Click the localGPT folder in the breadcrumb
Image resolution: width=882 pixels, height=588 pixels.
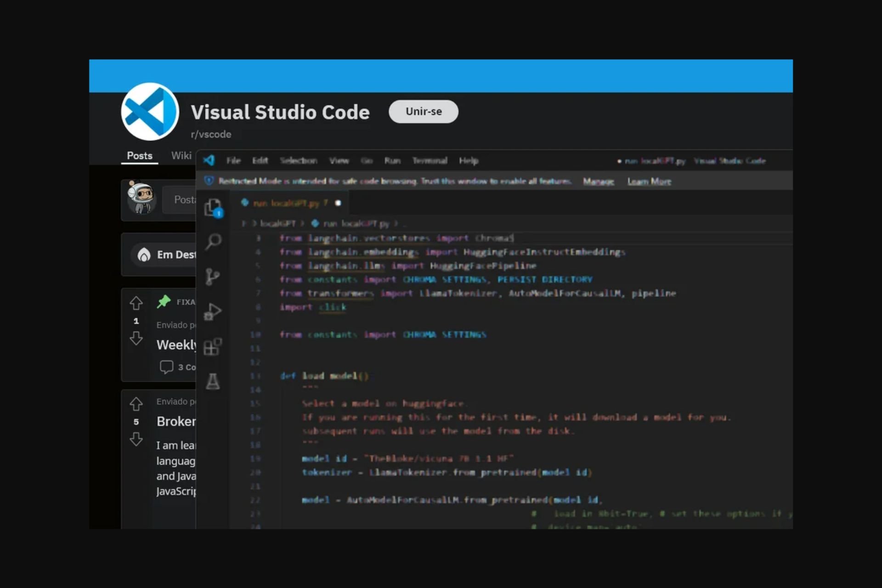click(278, 224)
